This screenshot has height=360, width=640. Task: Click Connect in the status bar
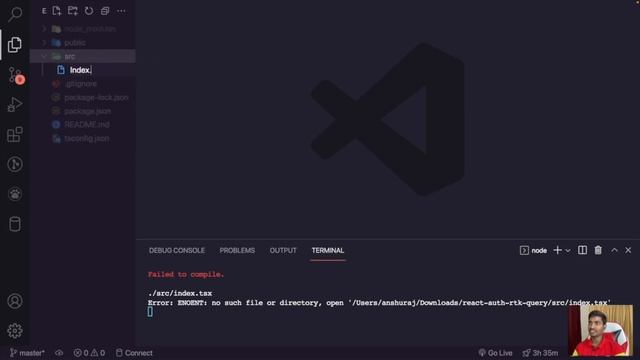[134, 353]
